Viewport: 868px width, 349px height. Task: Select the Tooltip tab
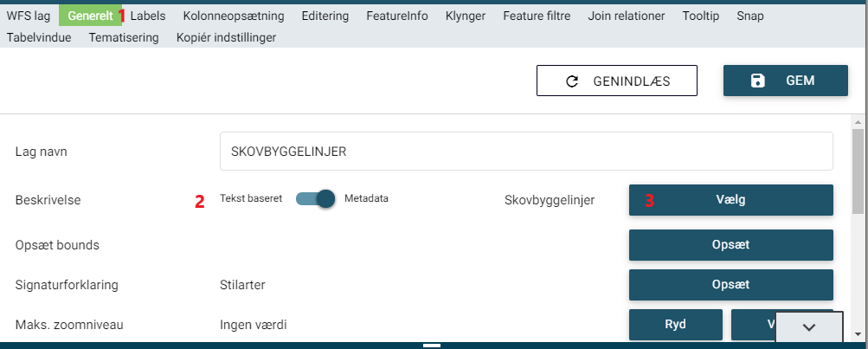[x=700, y=16]
